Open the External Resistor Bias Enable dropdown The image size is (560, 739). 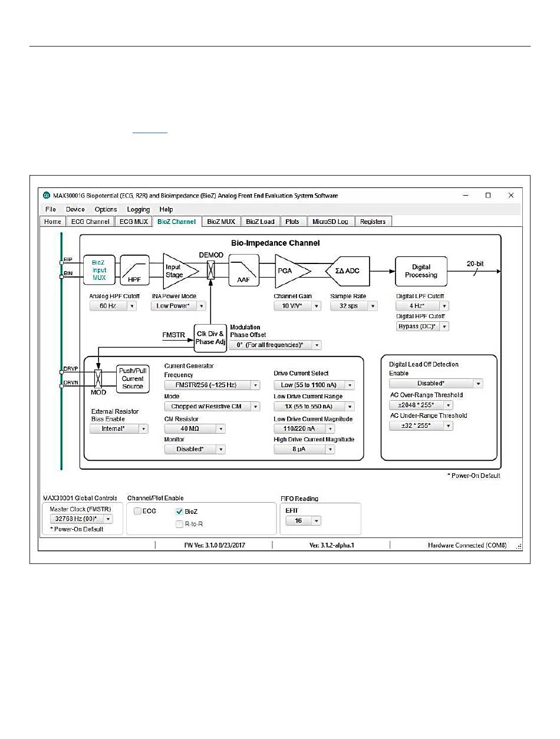(x=119, y=429)
